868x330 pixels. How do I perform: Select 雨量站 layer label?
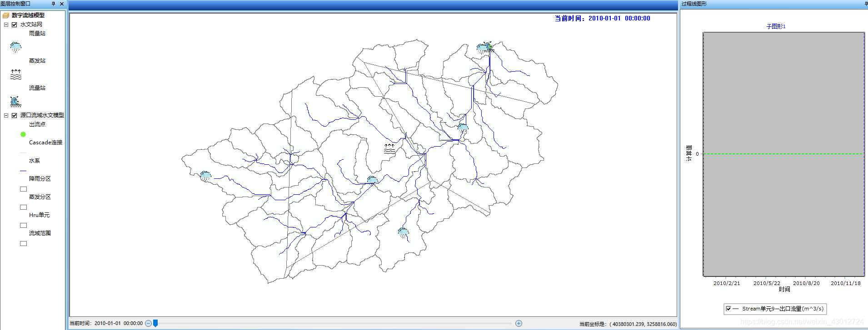tap(37, 34)
